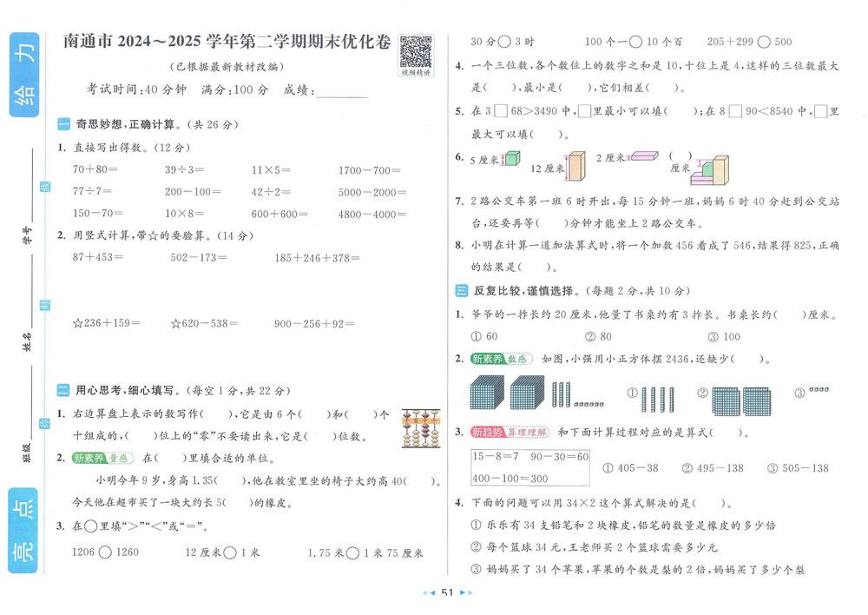Click the 视频精讲 label under the QR code
The width and height of the screenshot is (868, 615).
tap(416, 73)
